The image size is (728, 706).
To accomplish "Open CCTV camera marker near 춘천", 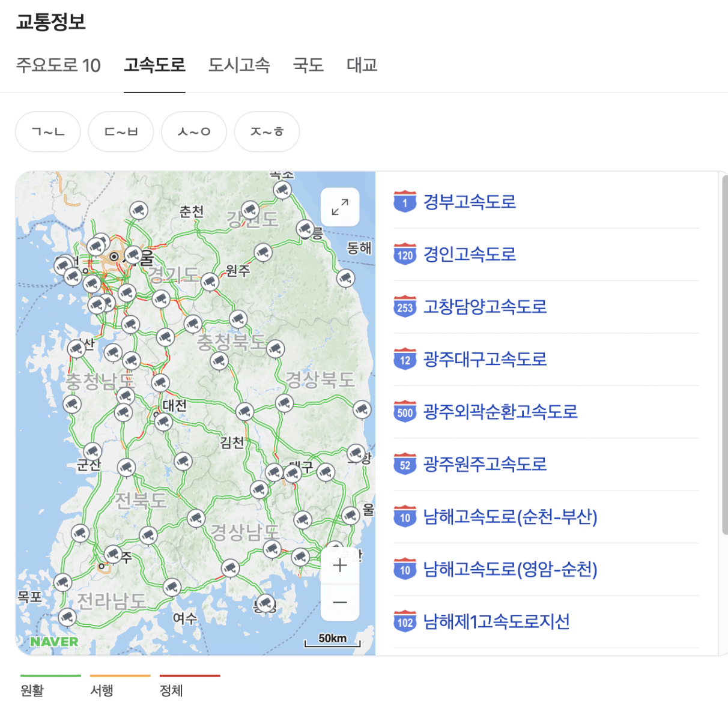I will point(139,210).
